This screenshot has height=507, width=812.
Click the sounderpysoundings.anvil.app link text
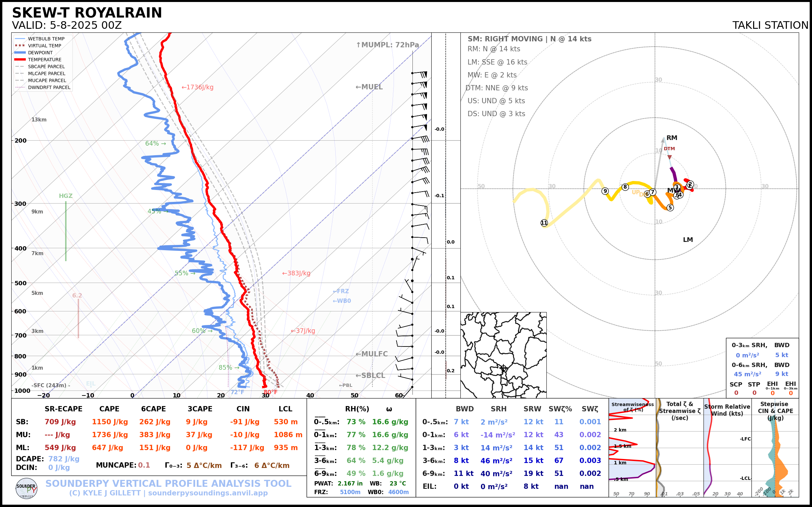208,493
